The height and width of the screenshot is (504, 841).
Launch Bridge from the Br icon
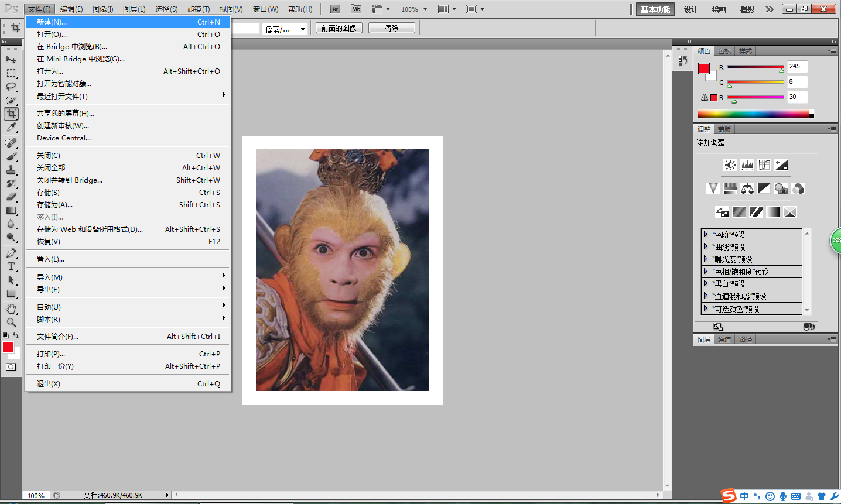335,9
